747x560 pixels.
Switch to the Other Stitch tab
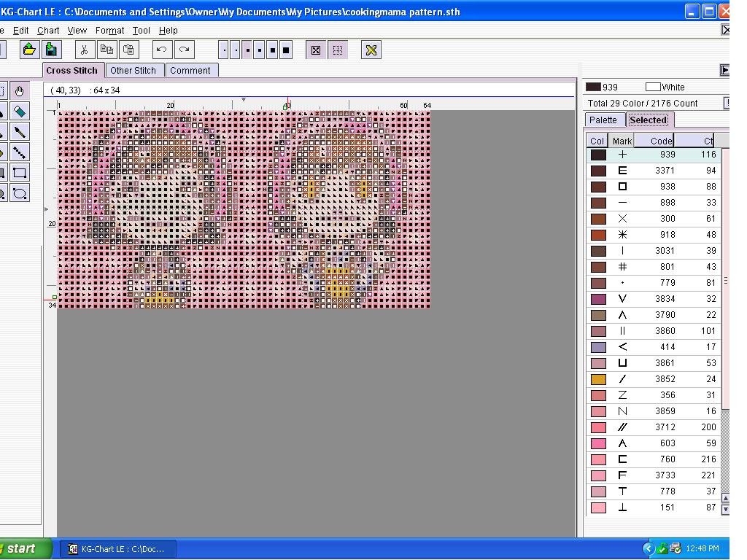click(x=134, y=70)
